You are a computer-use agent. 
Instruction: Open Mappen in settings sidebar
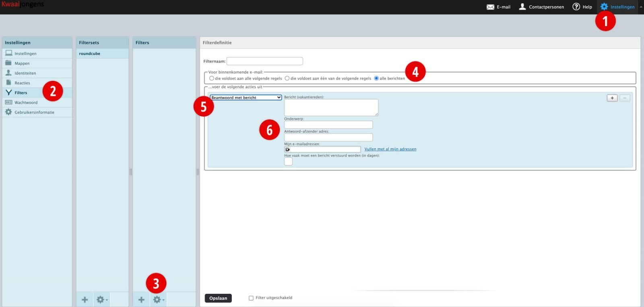point(22,63)
